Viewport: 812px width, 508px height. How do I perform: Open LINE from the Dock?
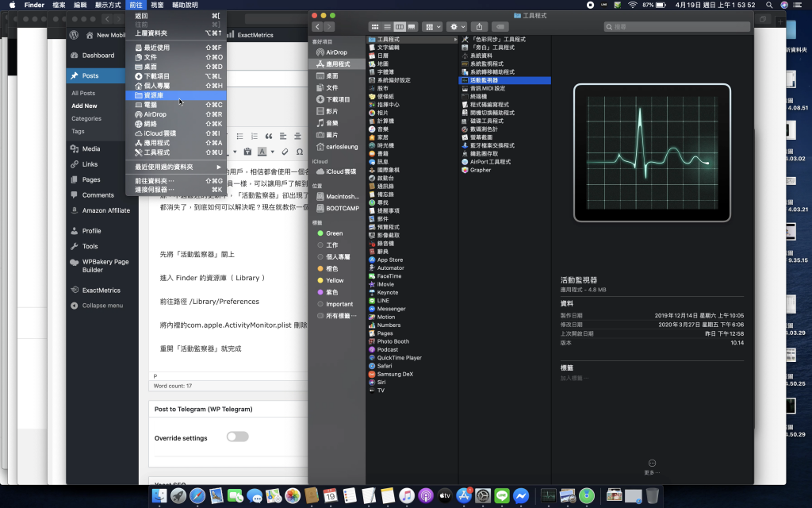coord(502,496)
